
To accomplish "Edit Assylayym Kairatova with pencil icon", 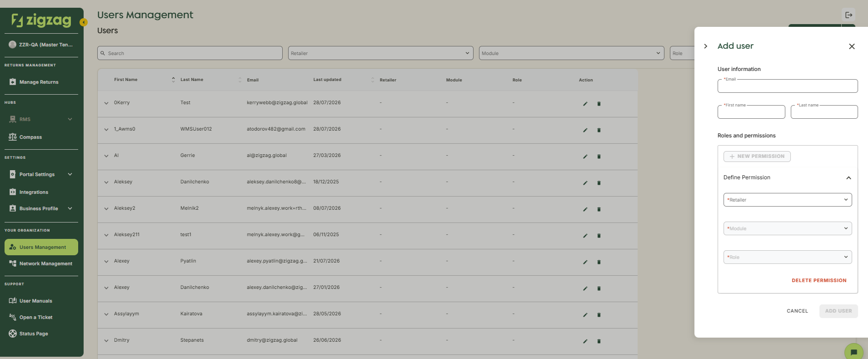I will point(585,315).
